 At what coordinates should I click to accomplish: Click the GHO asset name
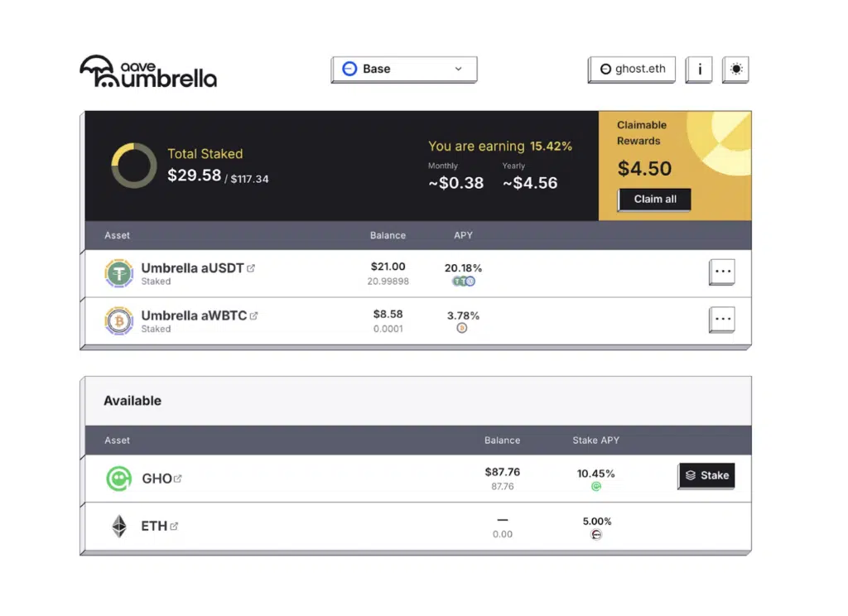tap(157, 479)
